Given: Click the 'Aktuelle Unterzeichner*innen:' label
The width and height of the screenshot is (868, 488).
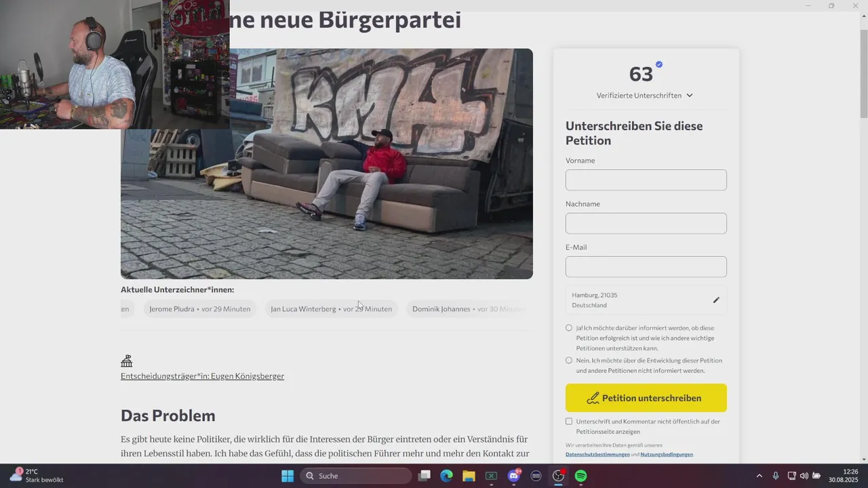Looking at the screenshot, I should [178, 289].
